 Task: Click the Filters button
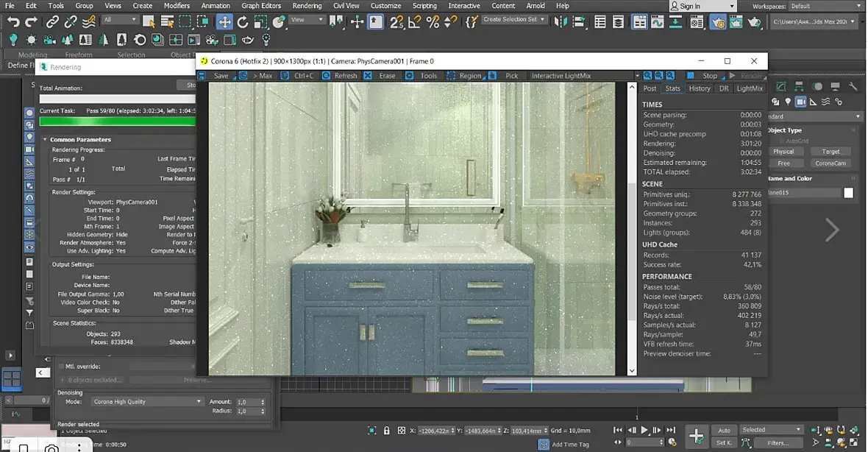pos(778,443)
